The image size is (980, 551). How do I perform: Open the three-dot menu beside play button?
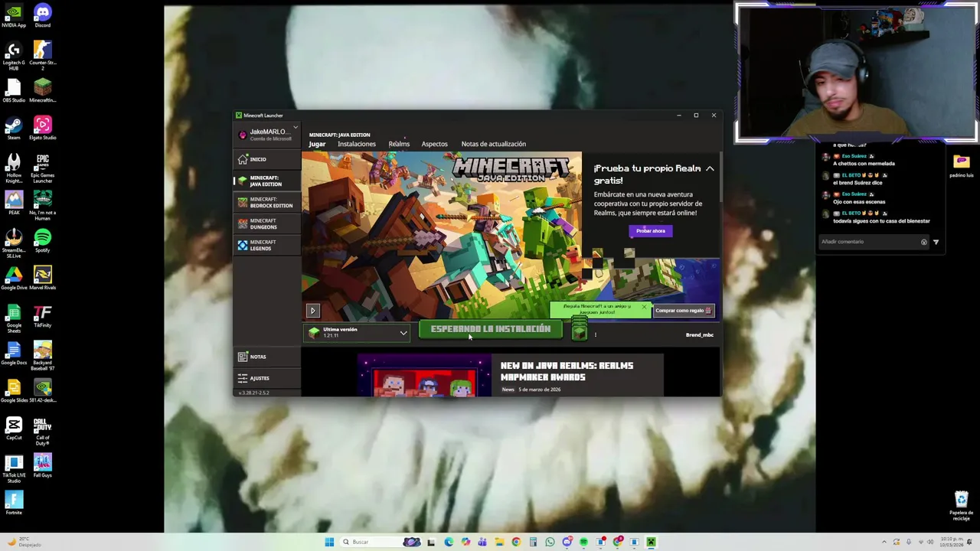click(595, 334)
